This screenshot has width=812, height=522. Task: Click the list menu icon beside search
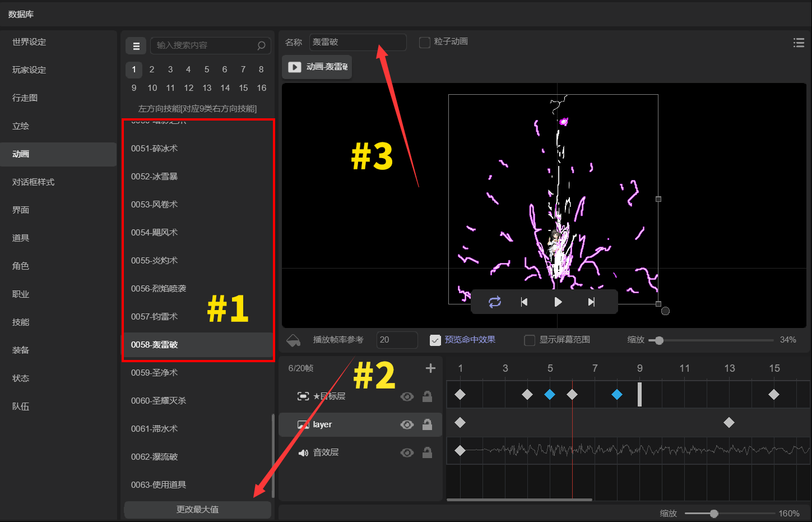[136, 46]
